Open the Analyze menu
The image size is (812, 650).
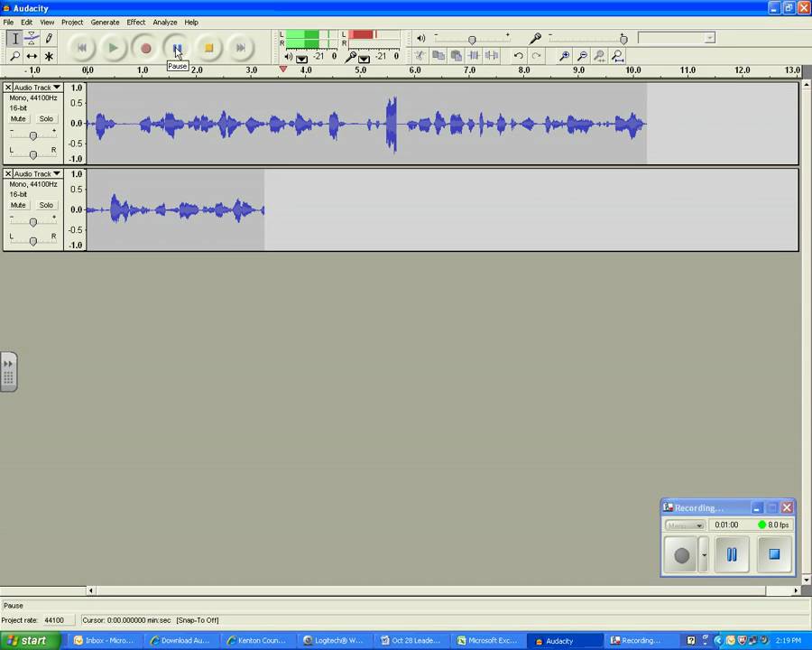(x=165, y=23)
